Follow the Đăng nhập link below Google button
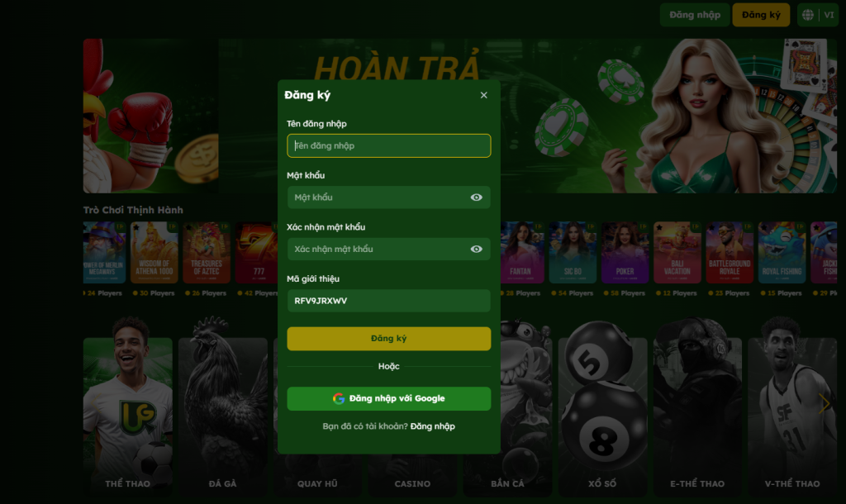The width and height of the screenshot is (846, 504). pos(432,426)
